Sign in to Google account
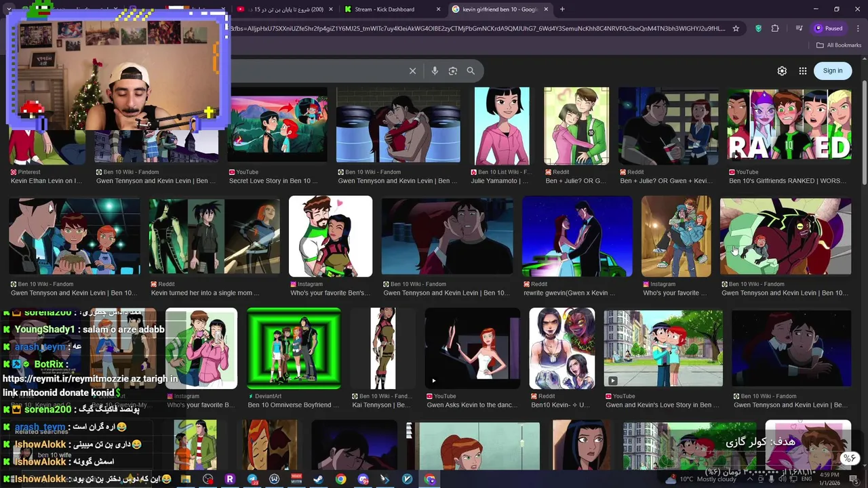 833,70
